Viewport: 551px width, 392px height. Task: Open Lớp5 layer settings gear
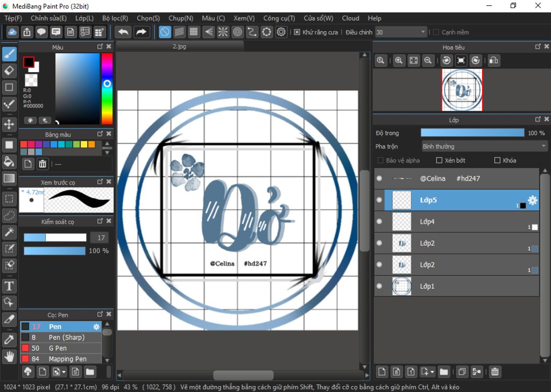click(532, 200)
